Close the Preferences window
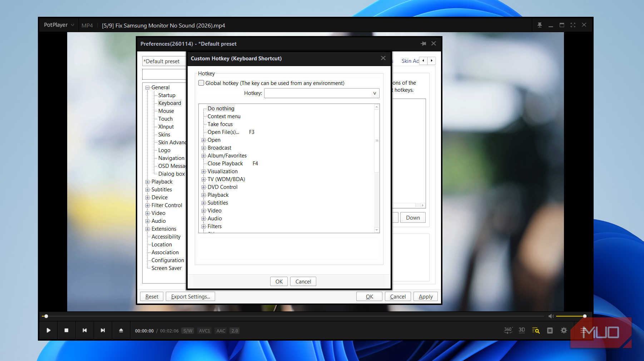644x361 pixels. (434, 44)
